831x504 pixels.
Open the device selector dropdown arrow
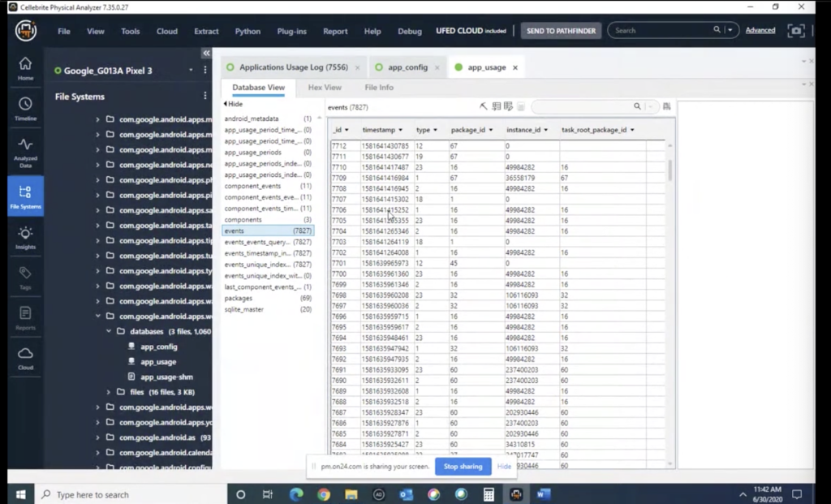pyautogui.click(x=191, y=70)
